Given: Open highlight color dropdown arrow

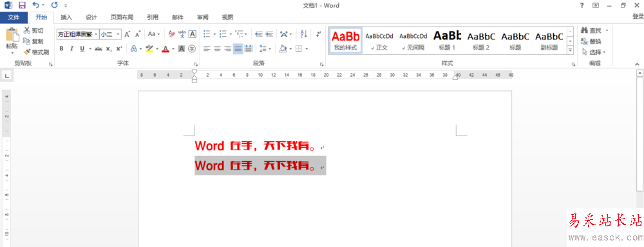Looking at the screenshot, I should click(x=157, y=49).
